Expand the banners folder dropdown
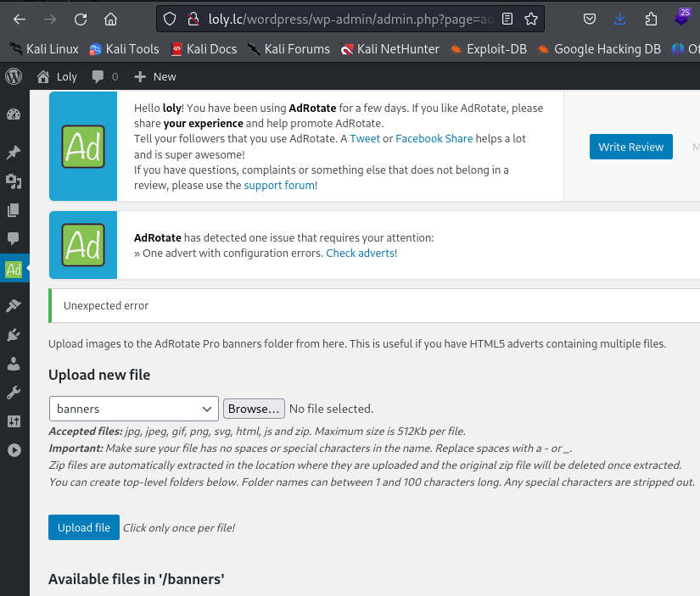The image size is (700, 596). pos(134,409)
